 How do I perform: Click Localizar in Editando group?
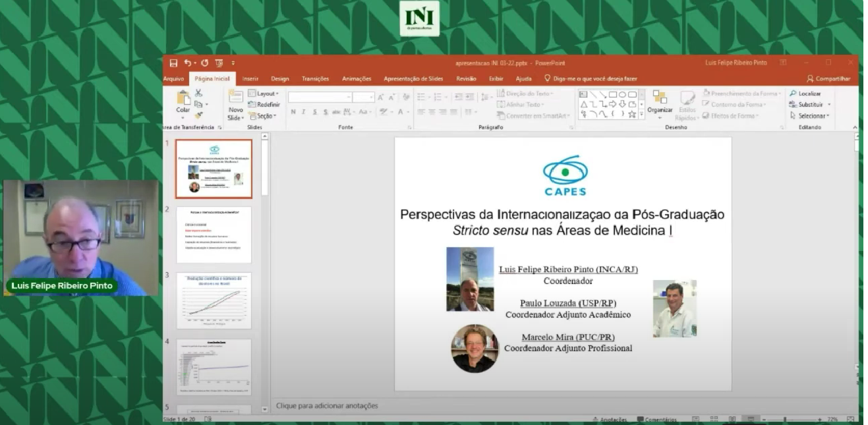805,94
